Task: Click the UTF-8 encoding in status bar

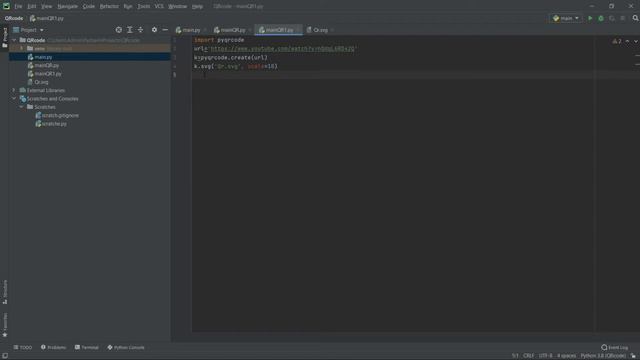Action: click(545, 356)
